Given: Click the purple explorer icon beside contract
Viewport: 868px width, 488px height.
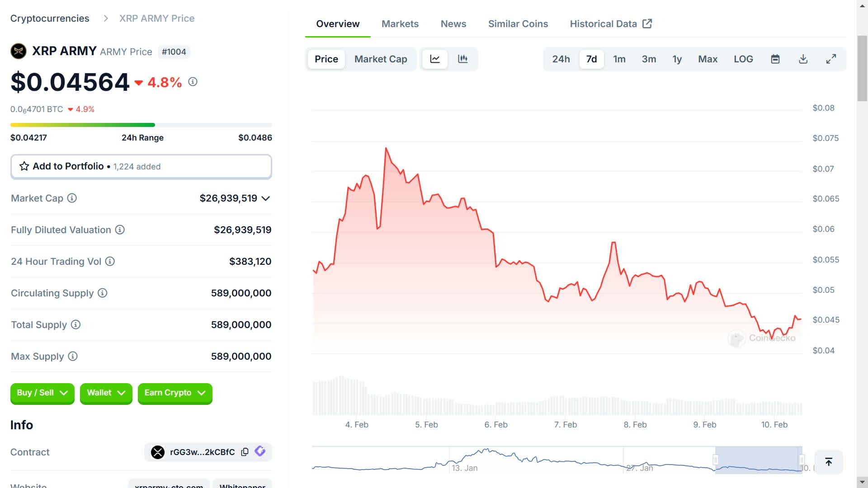Looking at the screenshot, I should coord(260,451).
